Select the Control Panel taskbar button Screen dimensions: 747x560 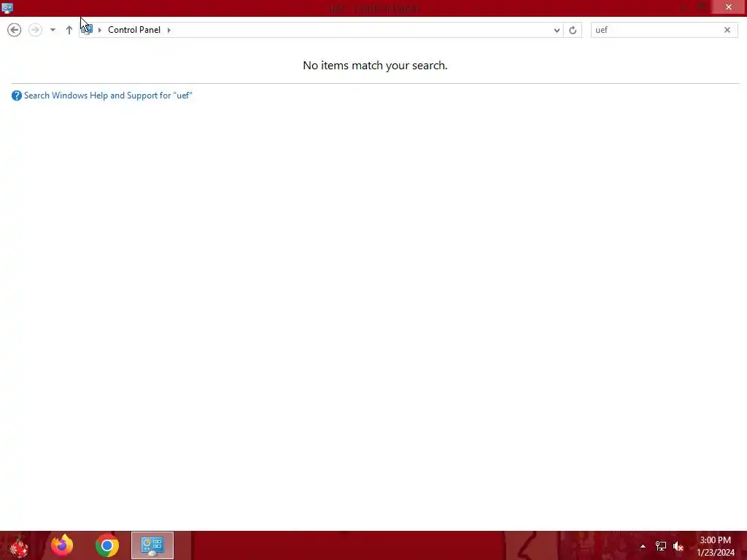click(x=152, y=545)
